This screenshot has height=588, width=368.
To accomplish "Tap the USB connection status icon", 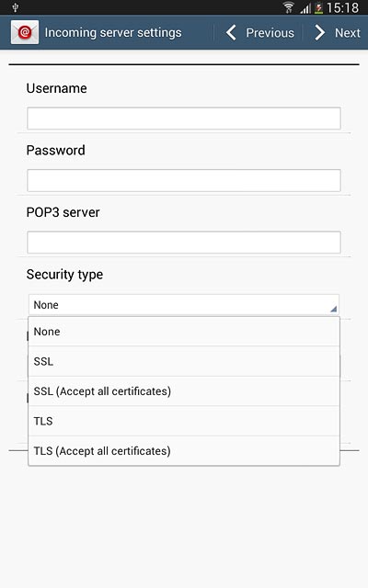I will coord(15,7).
